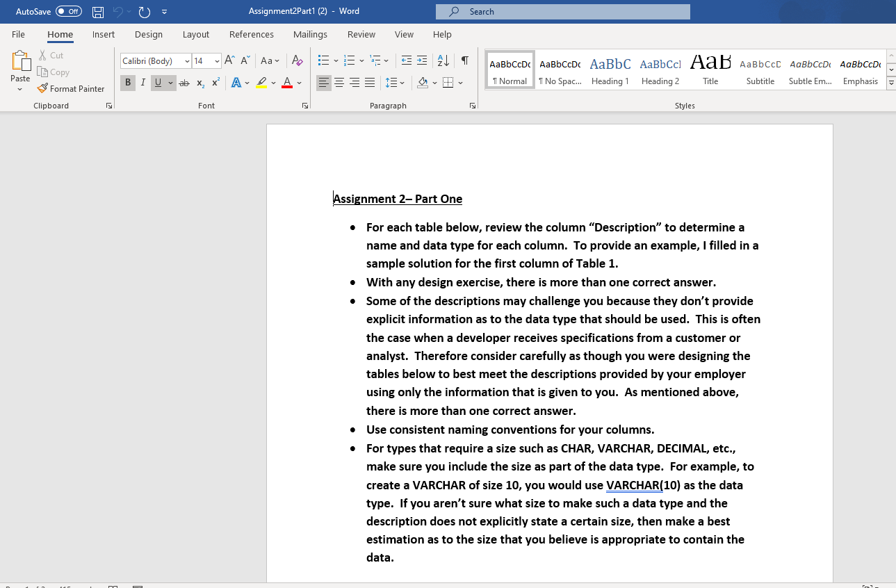
Task: Click the Copy icon
Action: 43,72
